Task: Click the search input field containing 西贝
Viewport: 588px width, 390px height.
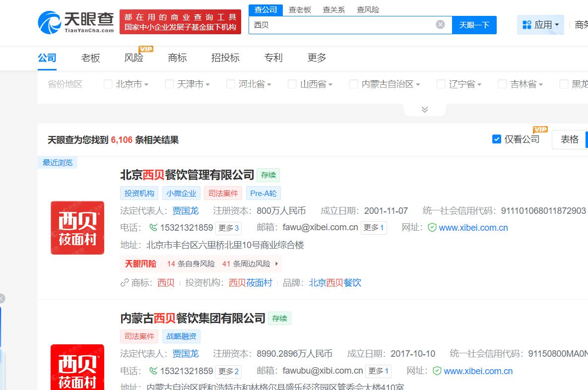Action: pos(342,25)
